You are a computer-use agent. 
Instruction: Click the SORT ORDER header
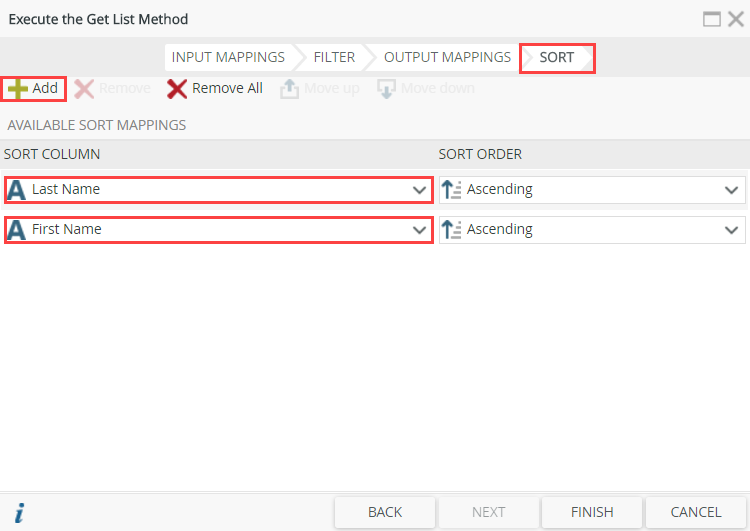click(x=480, y=155)
